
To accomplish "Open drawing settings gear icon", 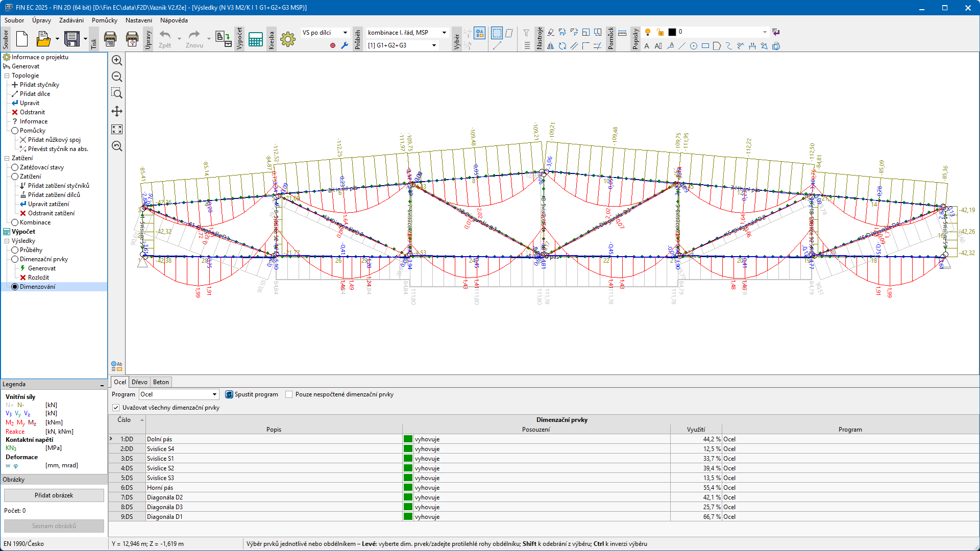I will (288, 39).
